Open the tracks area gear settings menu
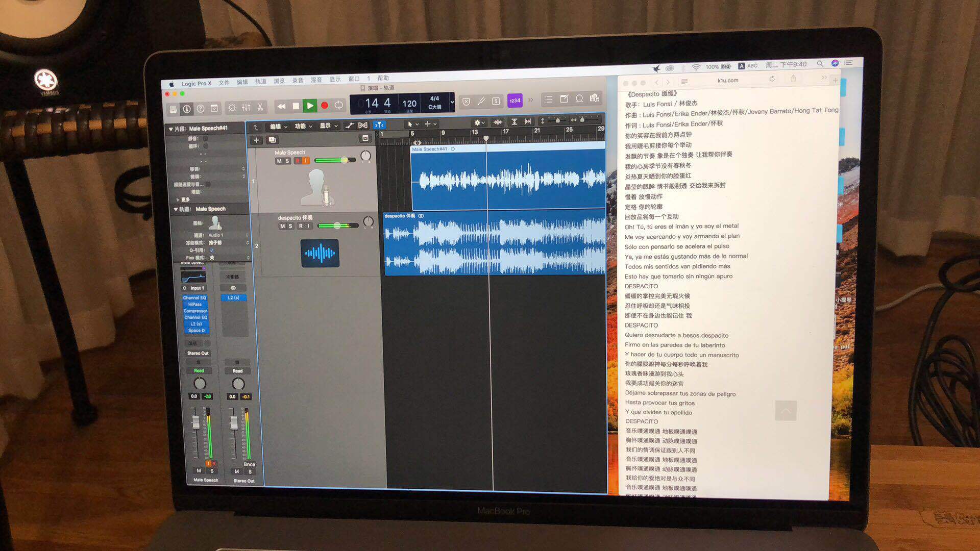980x551 pixels. click(x=479, y=122)
